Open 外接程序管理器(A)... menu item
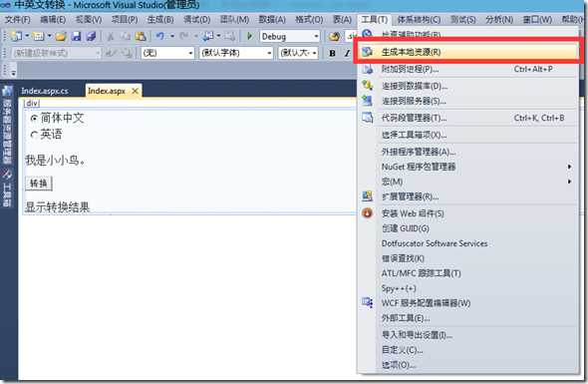The width and height of the screenshot is (588, 384). [468, 152]
